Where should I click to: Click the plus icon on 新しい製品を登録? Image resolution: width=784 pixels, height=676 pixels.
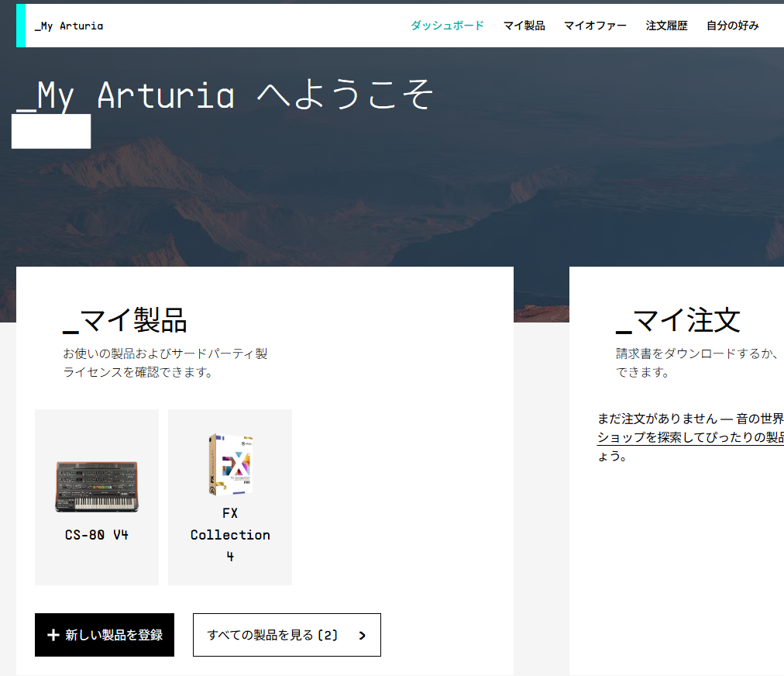tap(53, 635)
